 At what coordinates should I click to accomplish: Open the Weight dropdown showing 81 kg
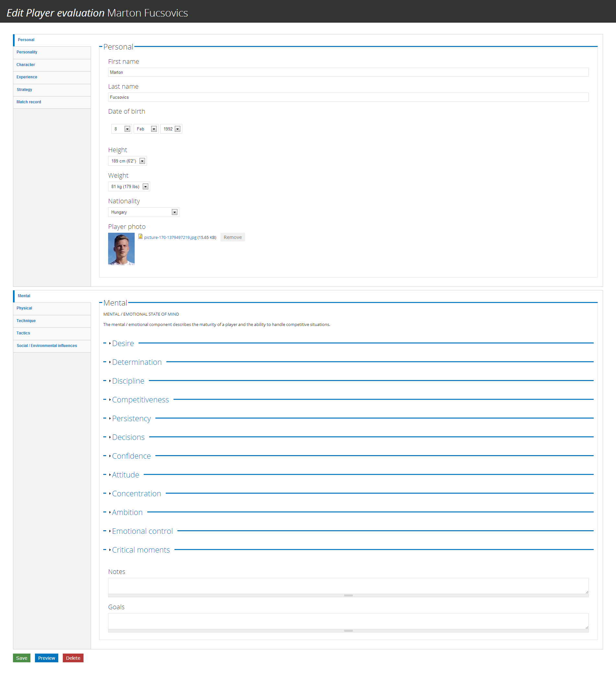[x=129, y=187]
